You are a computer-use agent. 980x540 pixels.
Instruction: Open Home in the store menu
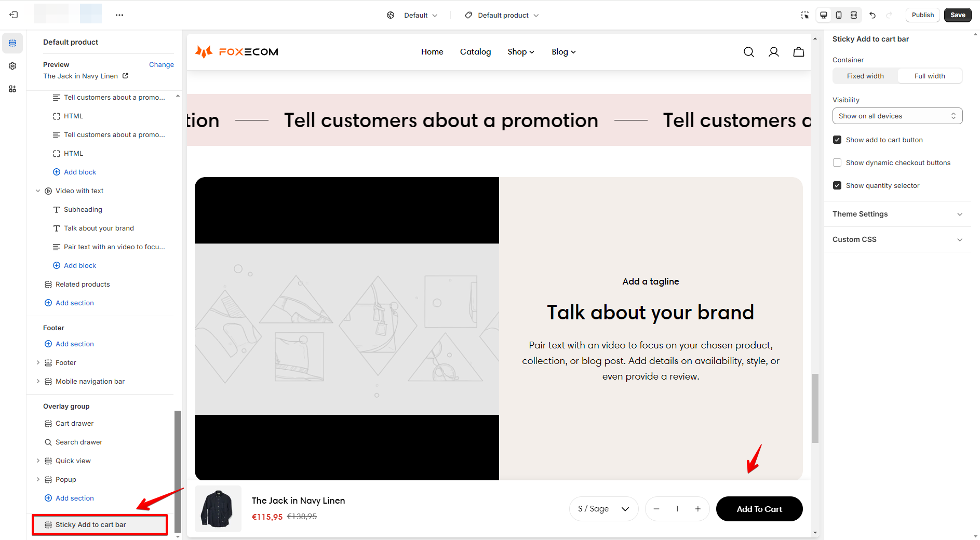pos(432,52)
